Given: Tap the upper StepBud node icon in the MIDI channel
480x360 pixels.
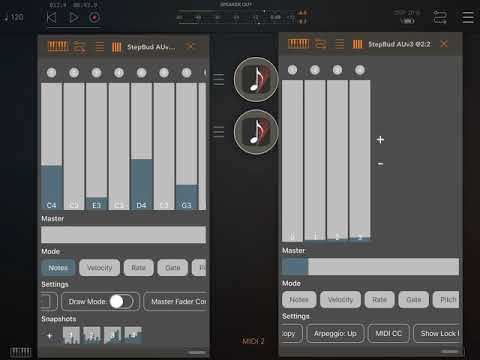Looking at the screenshot, I should click(256, 79).
